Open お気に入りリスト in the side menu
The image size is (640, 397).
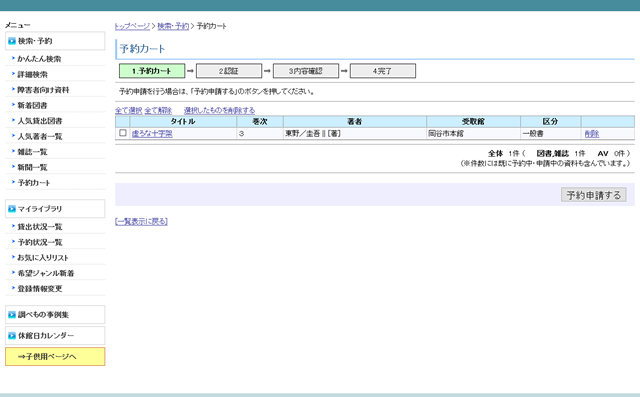click(43, 258)
